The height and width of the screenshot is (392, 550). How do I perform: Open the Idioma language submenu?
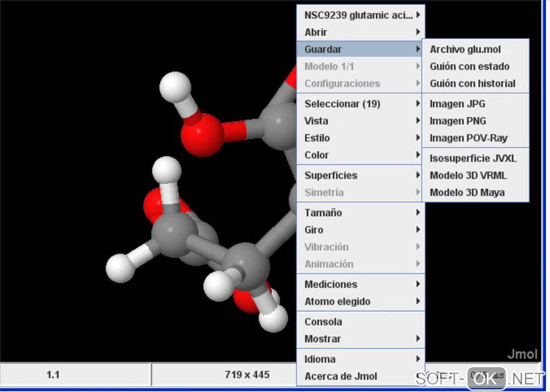click(x=361, y=360)
